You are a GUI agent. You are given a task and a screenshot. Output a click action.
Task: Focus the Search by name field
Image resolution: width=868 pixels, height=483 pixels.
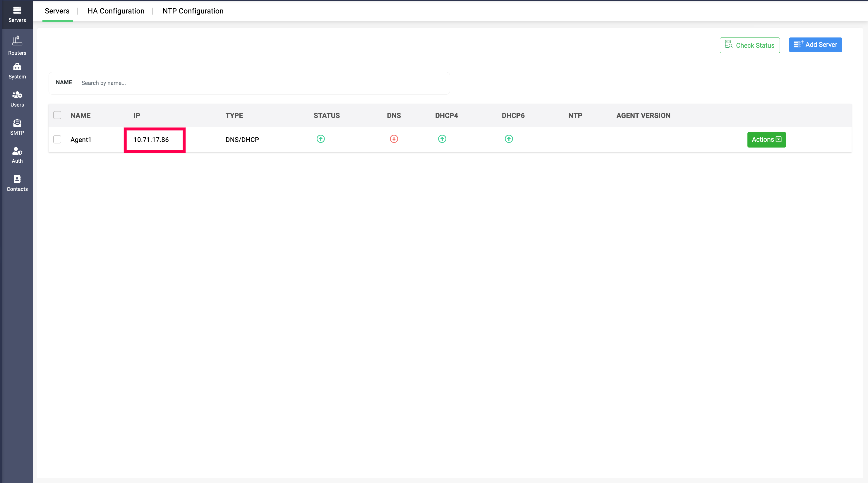coord(263,83)
